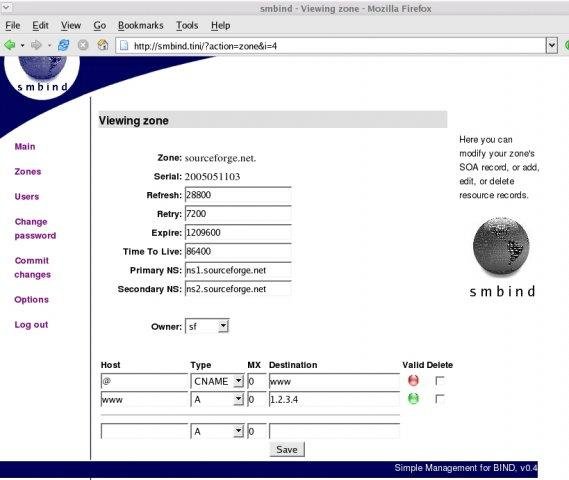
Task: Follow the Commit changes link
Action: [32, 267]
